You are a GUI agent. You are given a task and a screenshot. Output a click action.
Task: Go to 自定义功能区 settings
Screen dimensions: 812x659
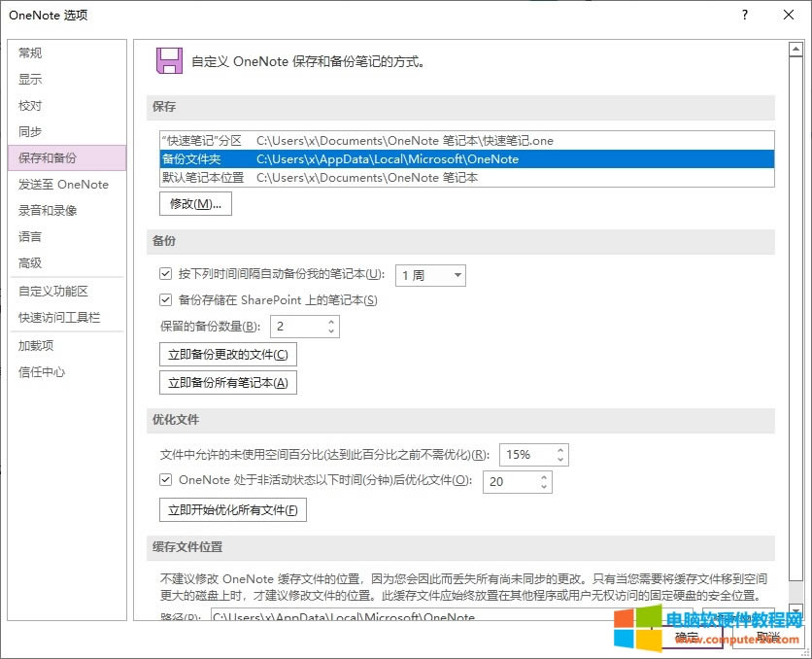coord(53,292)
